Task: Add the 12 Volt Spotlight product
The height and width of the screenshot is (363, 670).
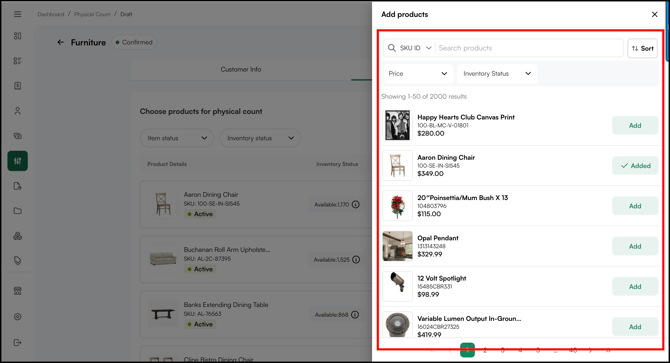Action: click(635, 287)
